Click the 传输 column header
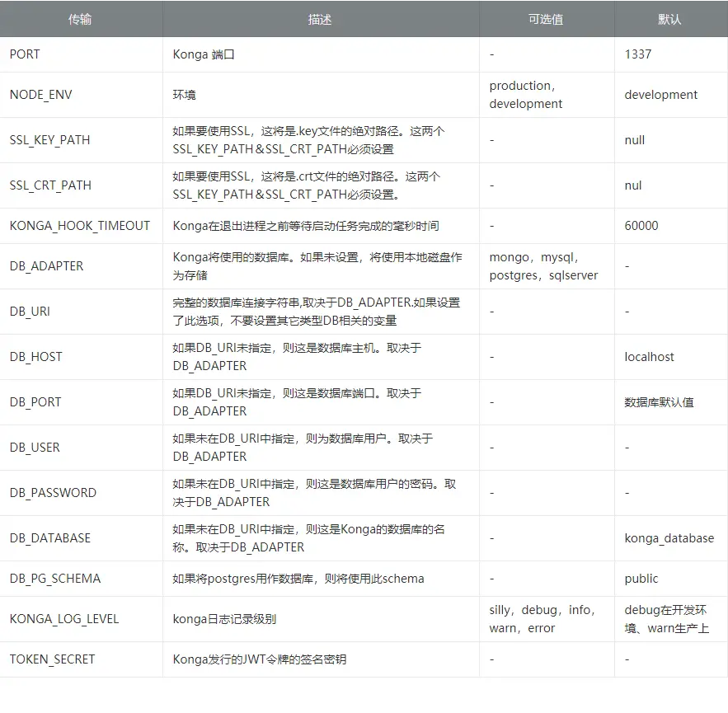 click(80, 19)
